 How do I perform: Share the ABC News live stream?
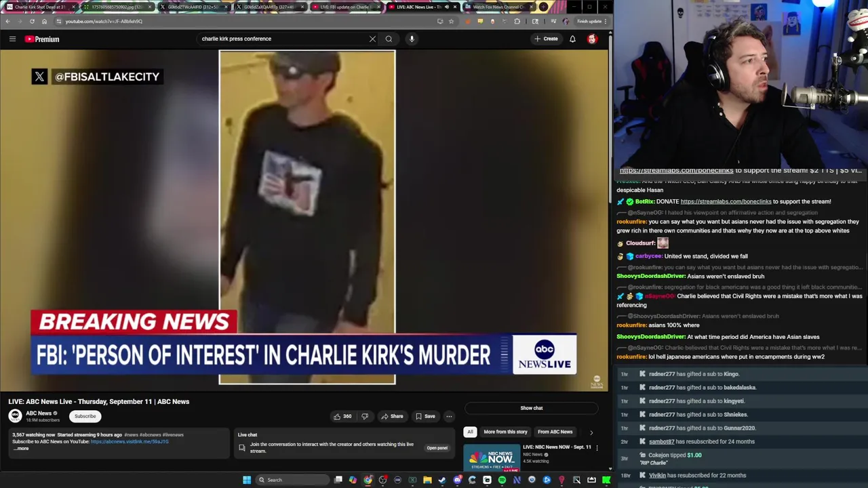392,416
